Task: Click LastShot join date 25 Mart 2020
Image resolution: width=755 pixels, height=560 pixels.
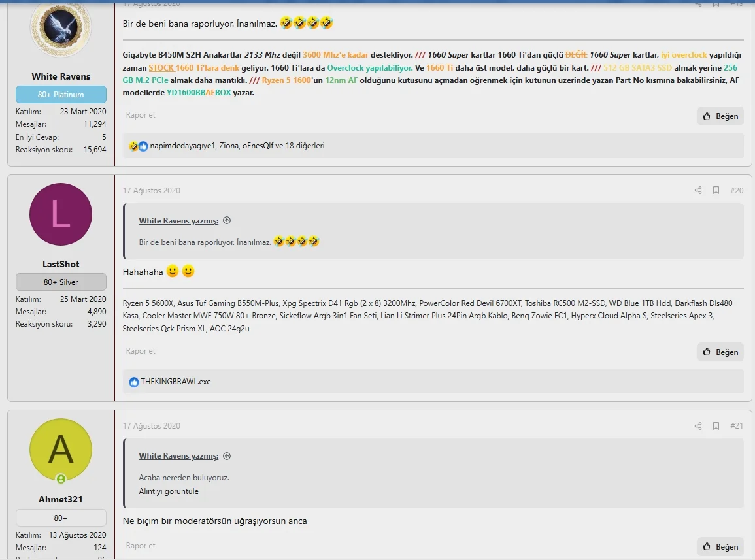Action: point(83,299)
